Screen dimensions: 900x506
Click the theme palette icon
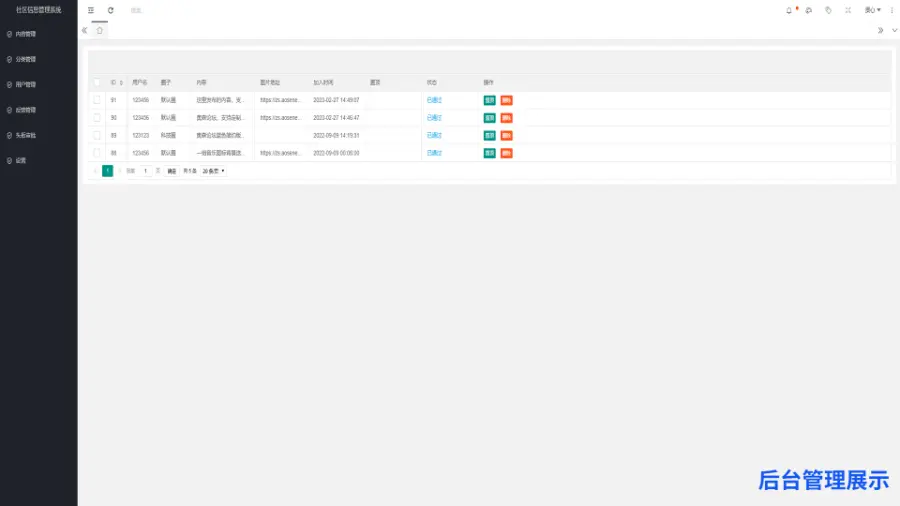(808, 10)
